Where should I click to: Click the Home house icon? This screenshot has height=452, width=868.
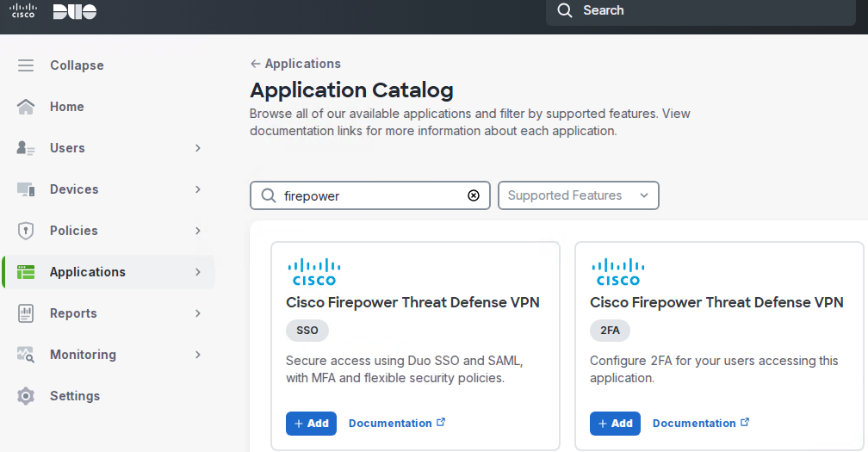click(26, 106)
